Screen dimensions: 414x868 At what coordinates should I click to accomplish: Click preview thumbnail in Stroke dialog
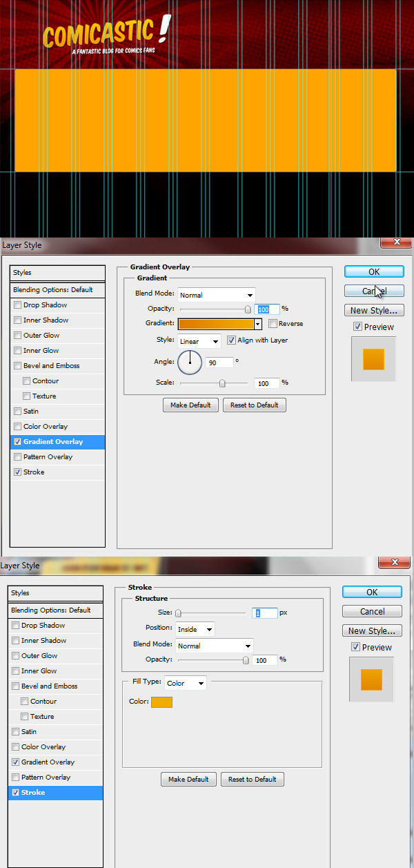pos(371,679)
